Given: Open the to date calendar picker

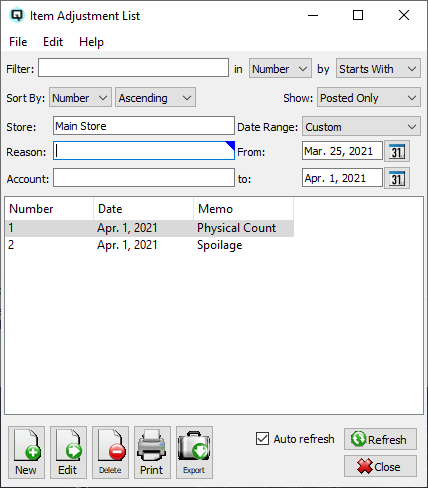Looking at the screenshot, I should 397,178.
